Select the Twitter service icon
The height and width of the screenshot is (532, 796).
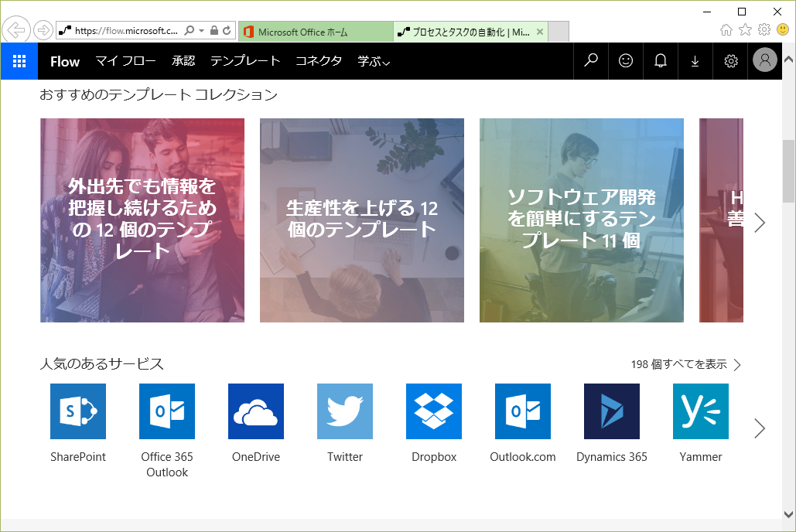point(345,411)
